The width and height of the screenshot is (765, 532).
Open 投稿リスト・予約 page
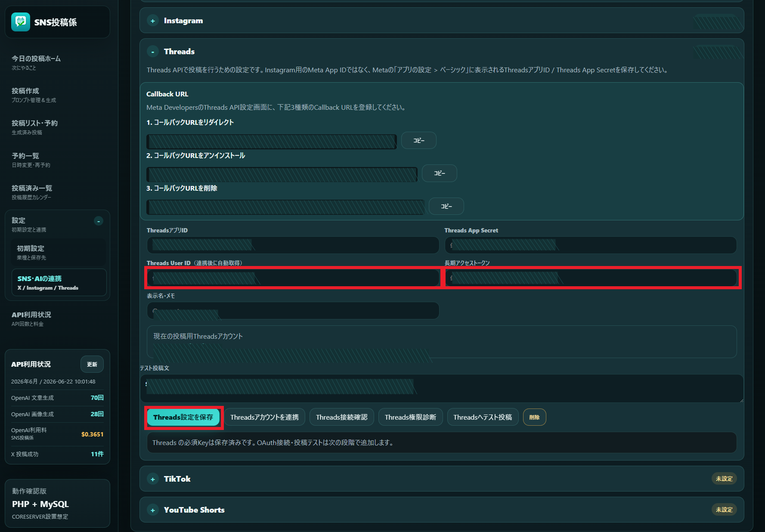57,127
